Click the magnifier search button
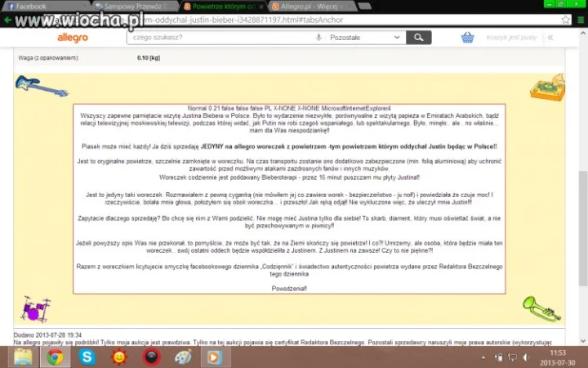This screenshot has height=368, width=588. coord(419,38)
